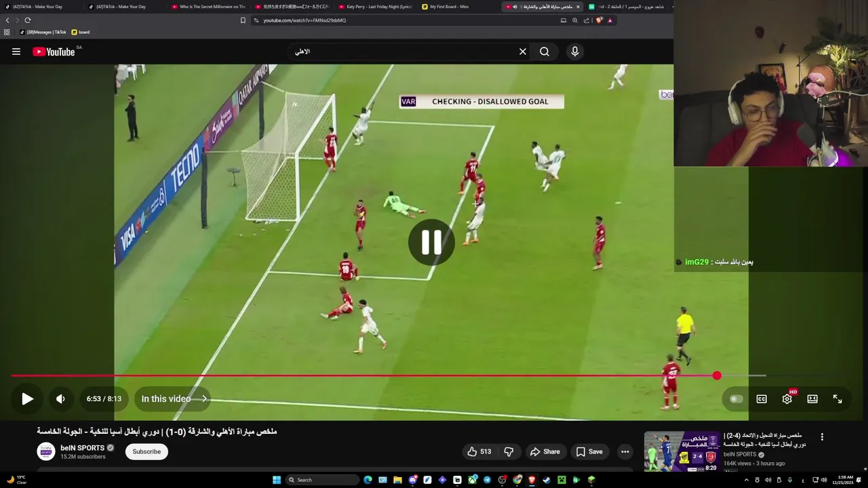Viewport: 868px width, 488px height.
Task: Expand the 'In this video' chapters chip
Action: coord(172,399)
